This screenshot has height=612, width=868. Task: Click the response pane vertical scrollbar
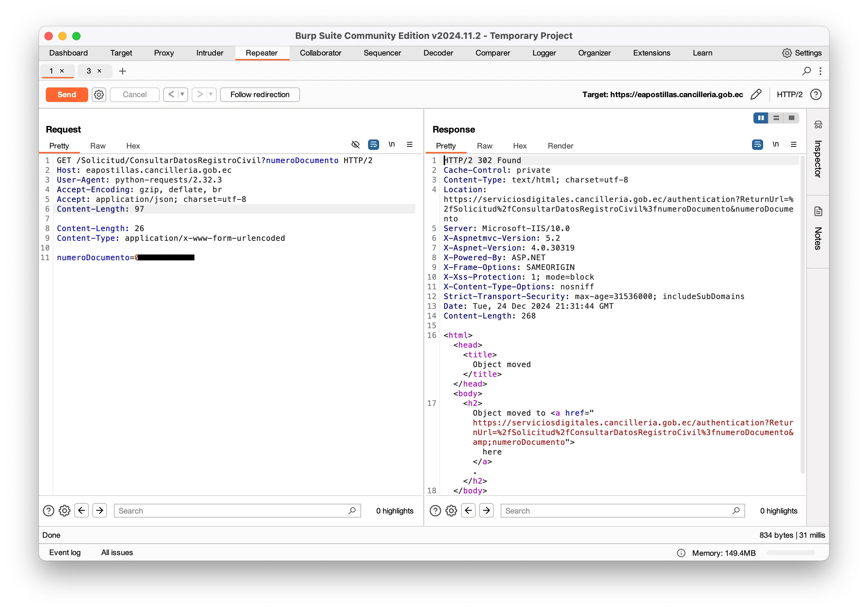[x=803, y=314]
